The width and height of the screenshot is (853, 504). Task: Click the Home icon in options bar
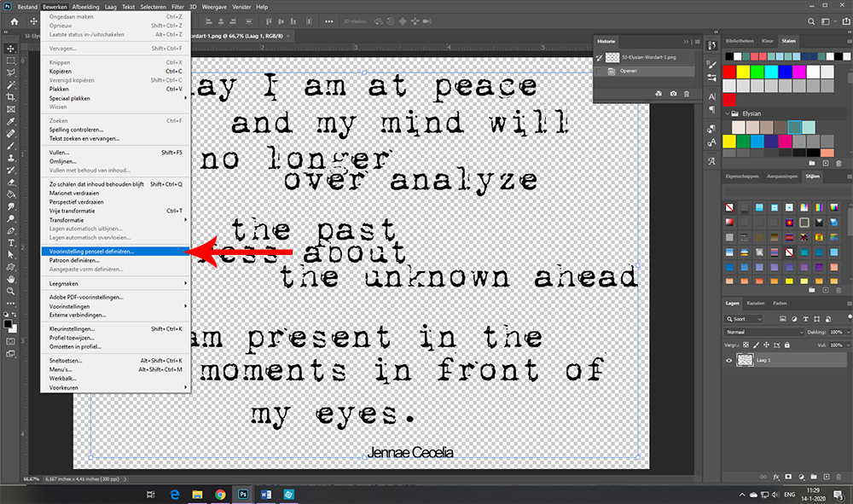click(x=15, y=21)
